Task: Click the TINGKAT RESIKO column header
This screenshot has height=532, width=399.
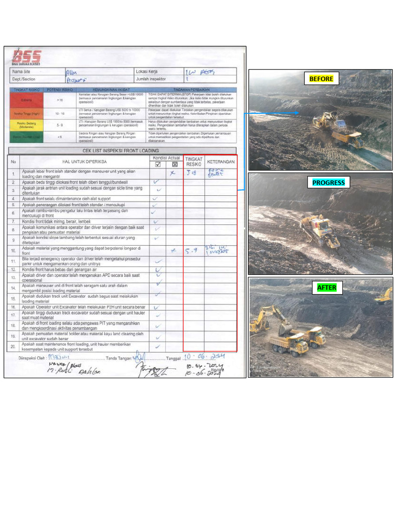Action: point(194,162)
